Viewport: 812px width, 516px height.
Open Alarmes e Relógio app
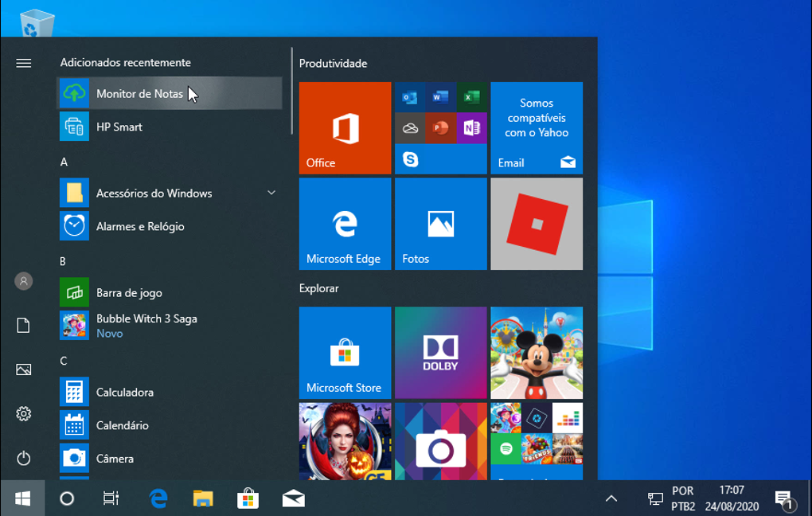(170, 226)
